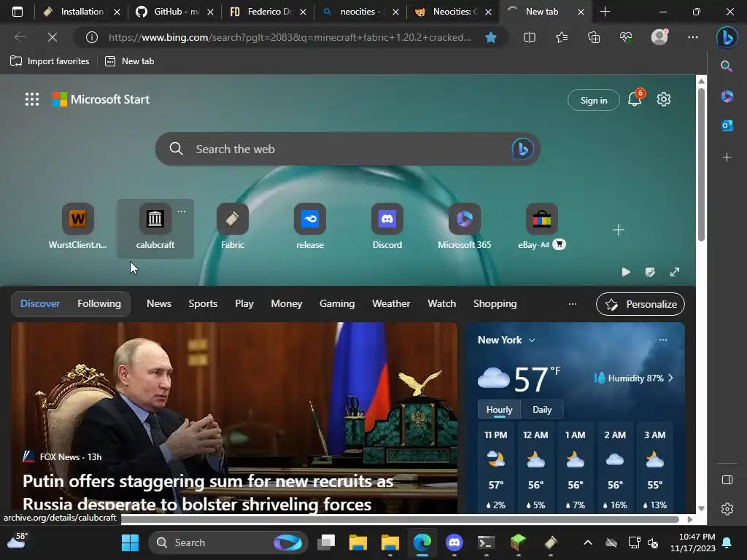Open the Shopping category
The width and height of the screenshot is (747, 560).
tap(495, 304)
